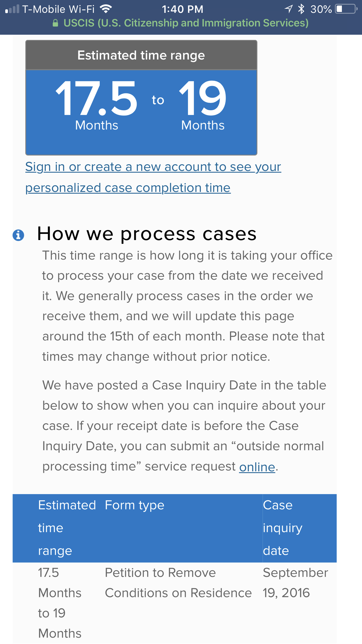Viewport: 362px width, 644px height.
Task: Tap the cellular signal bars icon
Action: (12, 9)
